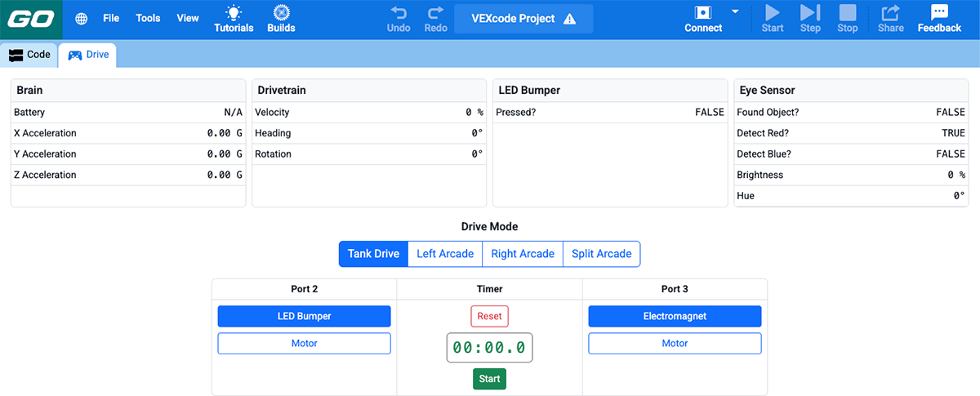
Task: Open the Tools menu
Action: point(148,18)
